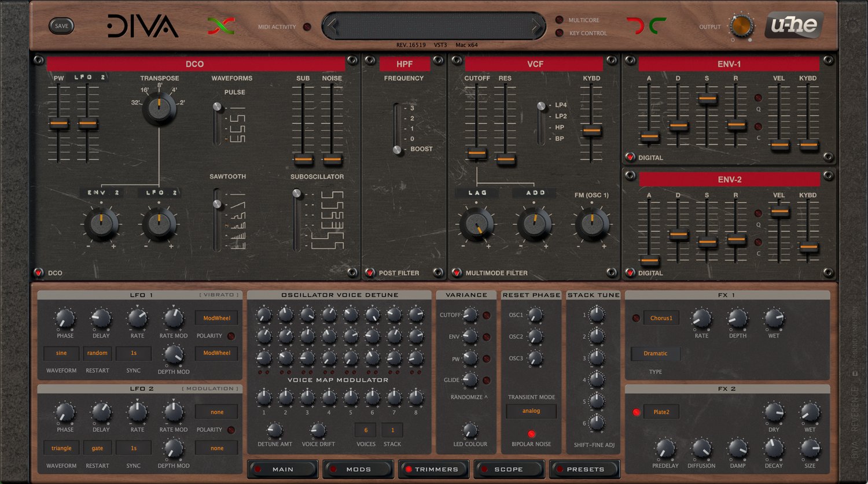
Task: Open the LFO 1 sync 1s menu
Action: point(134,353)
